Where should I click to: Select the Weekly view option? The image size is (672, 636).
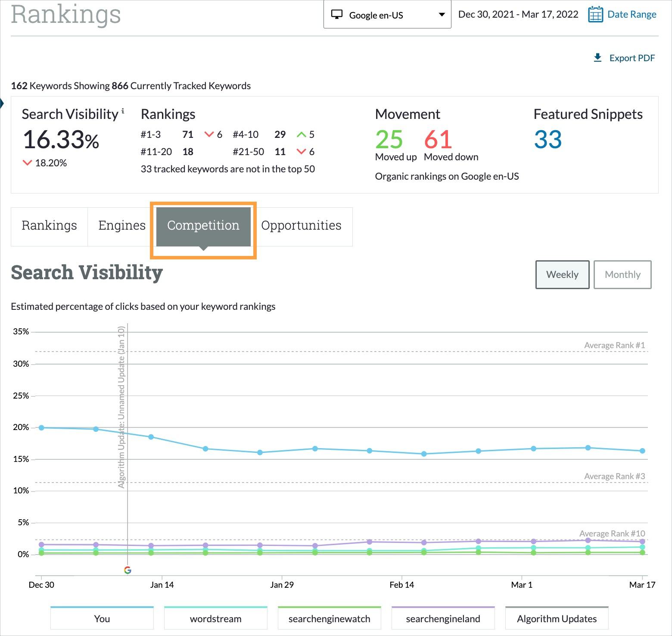(562, 274)
